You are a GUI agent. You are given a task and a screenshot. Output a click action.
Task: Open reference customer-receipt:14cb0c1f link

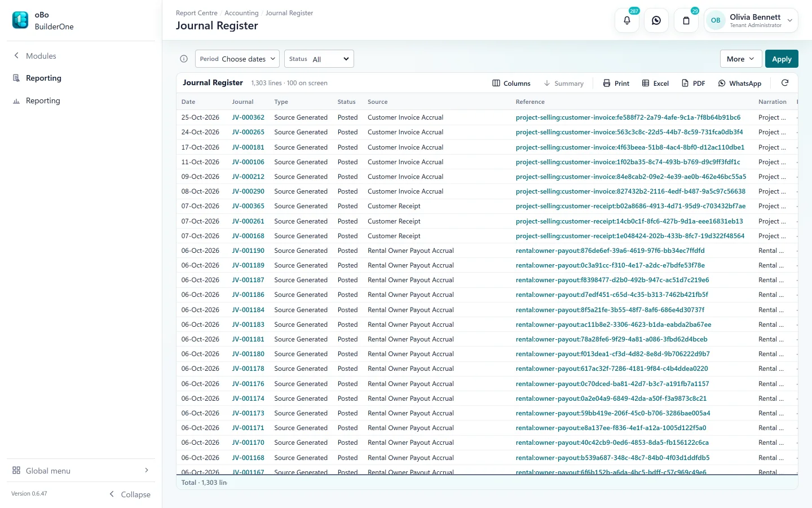(629, 221)
